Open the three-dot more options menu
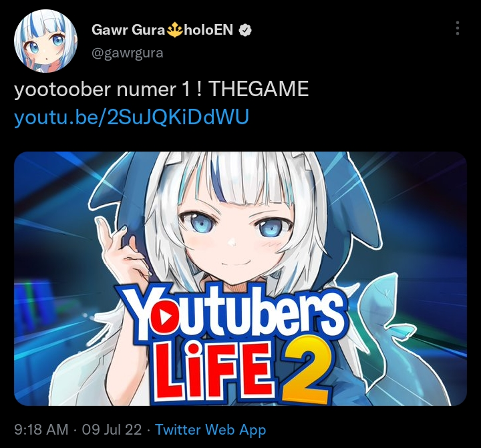The height and width of the screenshot is (448, 481). [x=458, y=28]
